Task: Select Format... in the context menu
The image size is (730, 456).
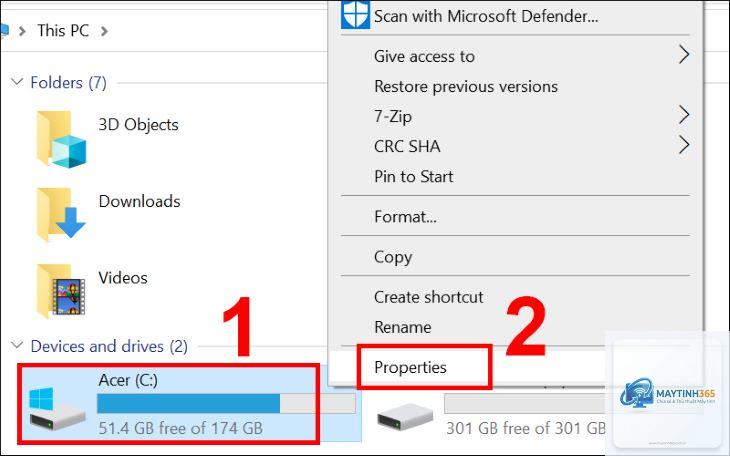Action: (x=406, y=217)
